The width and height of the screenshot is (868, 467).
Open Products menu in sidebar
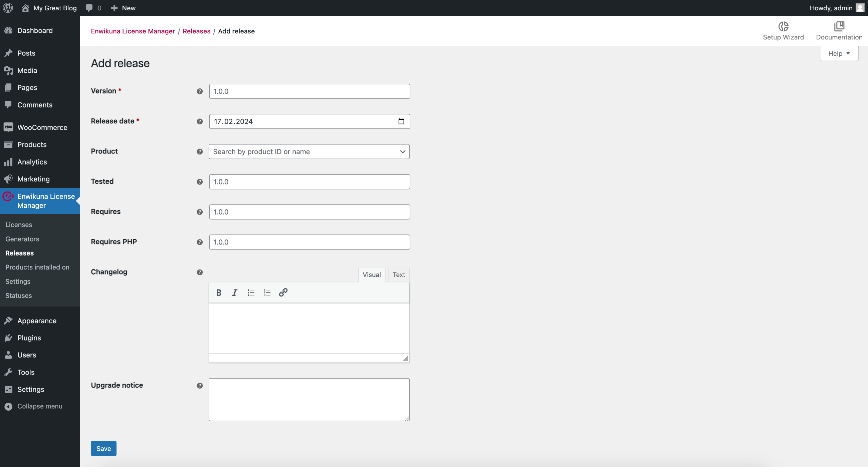(x=40, y=145)
